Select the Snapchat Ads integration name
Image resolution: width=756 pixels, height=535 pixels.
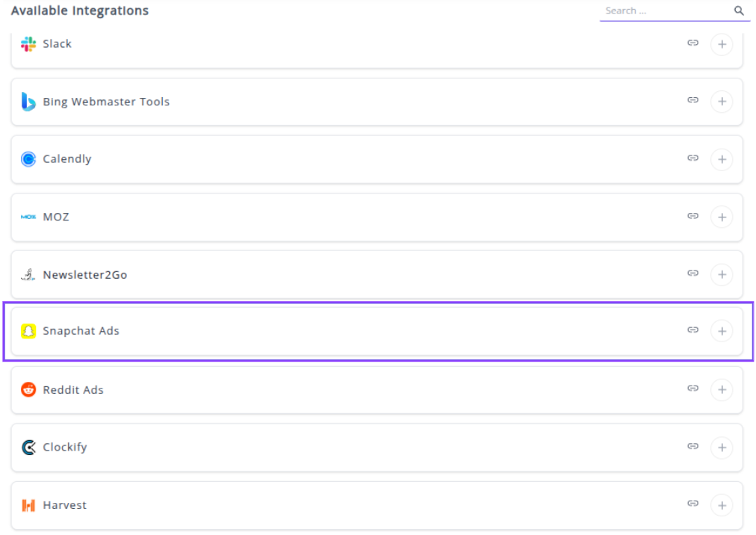point(81,331)
